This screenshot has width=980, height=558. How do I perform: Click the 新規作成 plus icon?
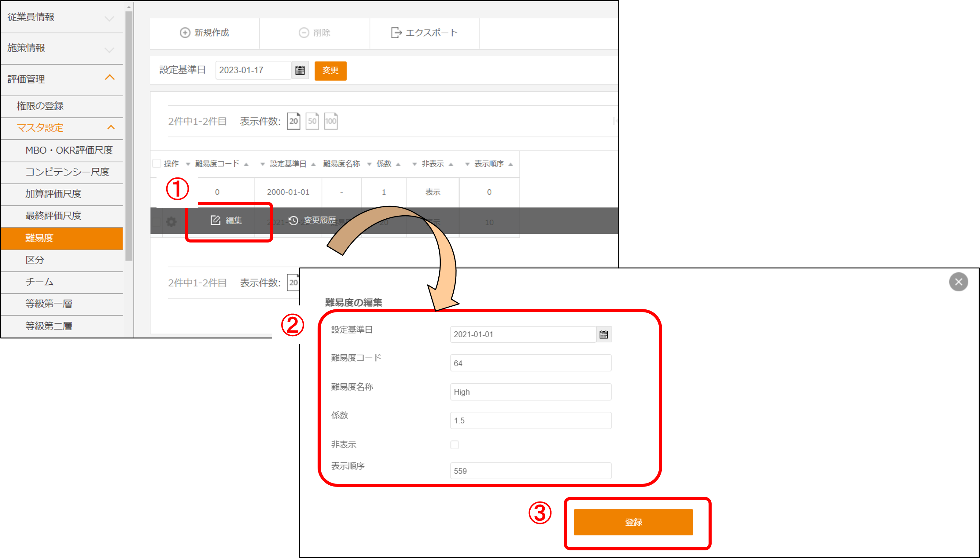[185, 33]
